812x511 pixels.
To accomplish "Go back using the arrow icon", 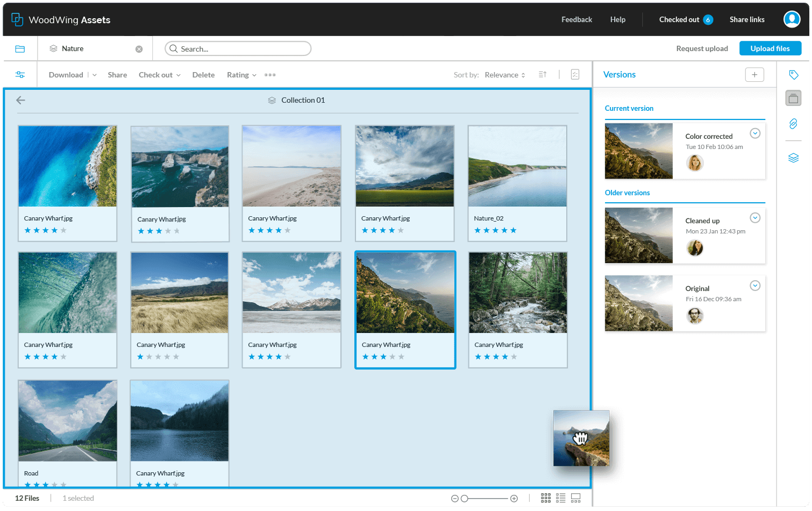I will (20, 100).
